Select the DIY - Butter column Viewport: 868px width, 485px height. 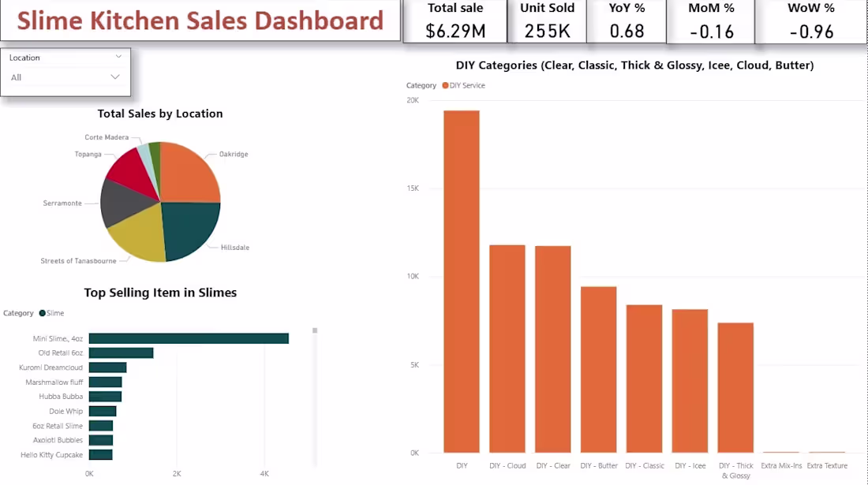pyautogui.click(x=598, y=369)
